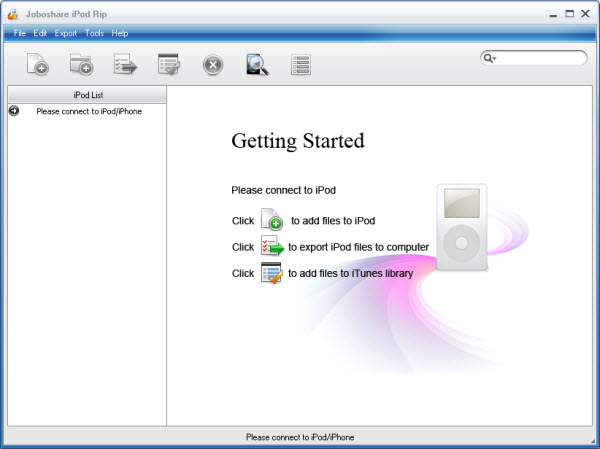Click the iPod List column header
The image size is (600, 449).
coord(87,94)
